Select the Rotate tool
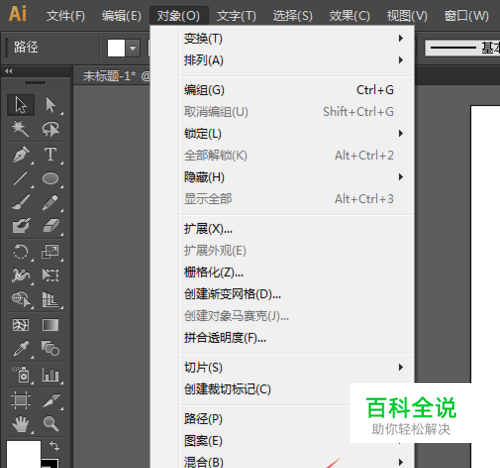 pyautogui.click(x=21, y=251)
